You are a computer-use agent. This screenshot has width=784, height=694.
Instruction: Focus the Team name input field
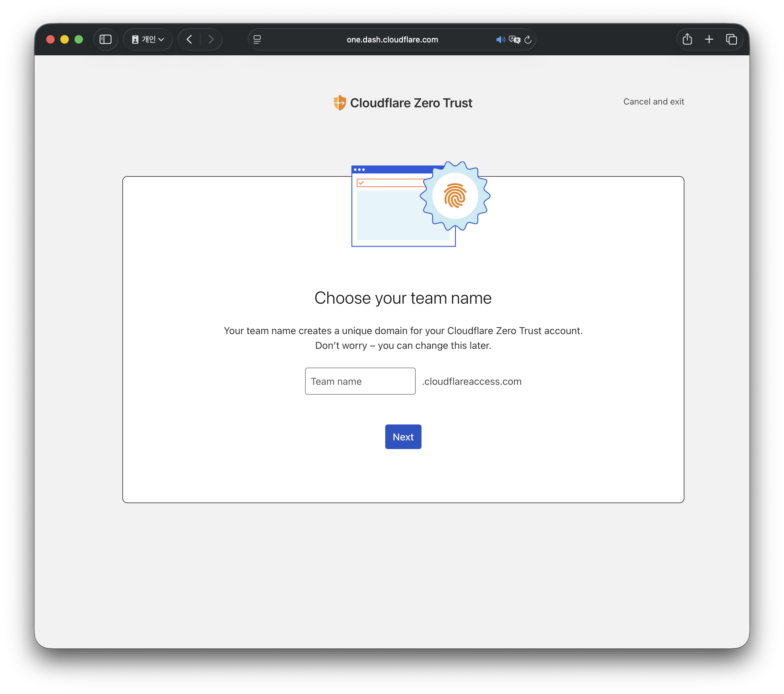[x=360, y=381]
